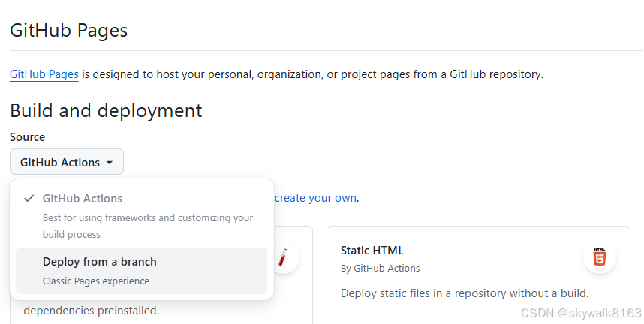Follow the create your own link
The image size is (644, 324).
click(x=315, y=198)
